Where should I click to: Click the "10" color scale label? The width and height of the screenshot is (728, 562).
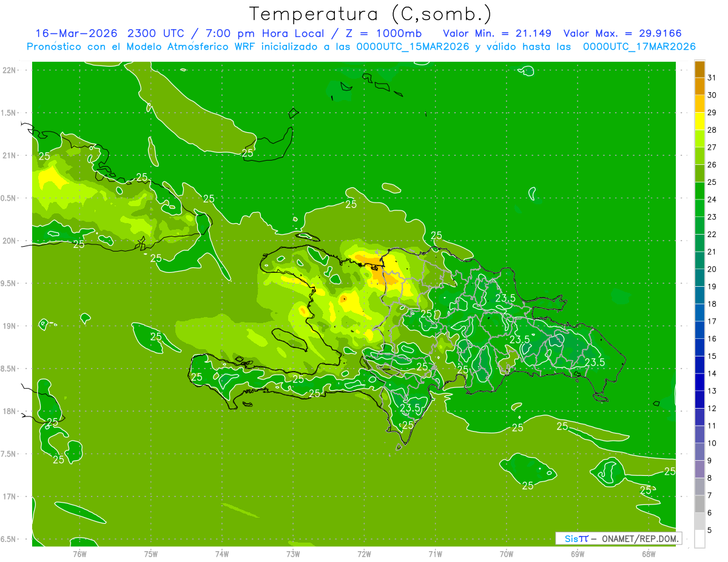[712, 443]
